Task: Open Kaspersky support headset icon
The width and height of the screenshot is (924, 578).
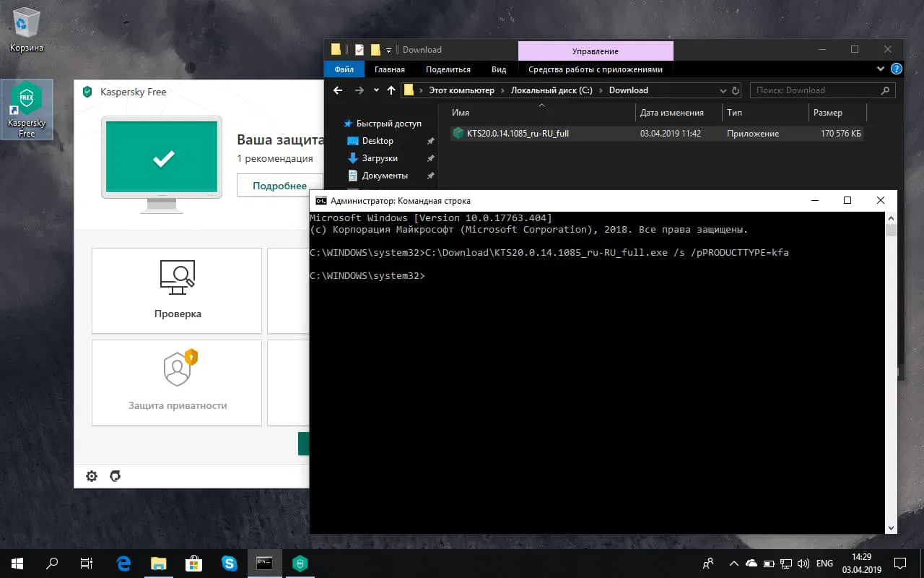Action: coord(115,475)
